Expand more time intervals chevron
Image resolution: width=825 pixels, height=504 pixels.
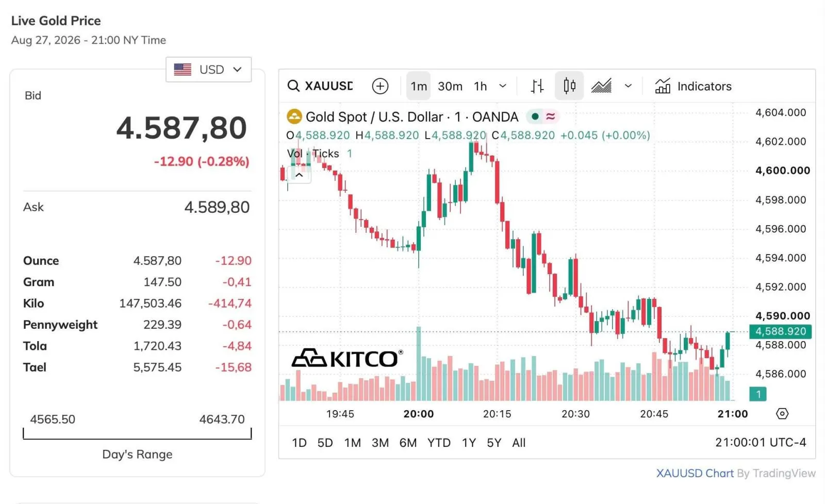coord(503,86)
